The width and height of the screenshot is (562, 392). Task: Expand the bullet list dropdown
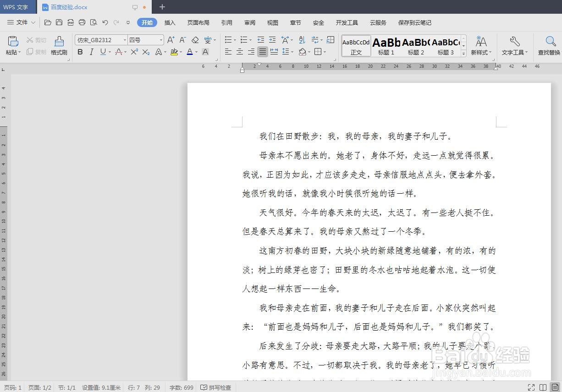(x=235, y=40)
